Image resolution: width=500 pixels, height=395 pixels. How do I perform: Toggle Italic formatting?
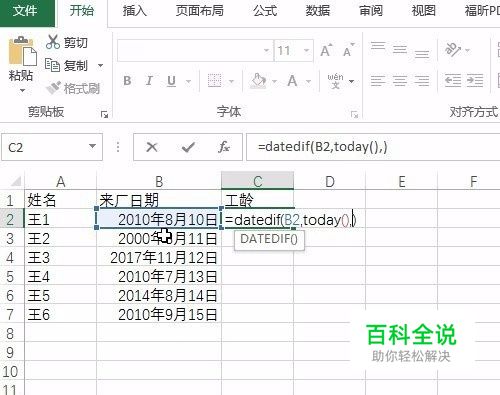(x=149, y=81)
